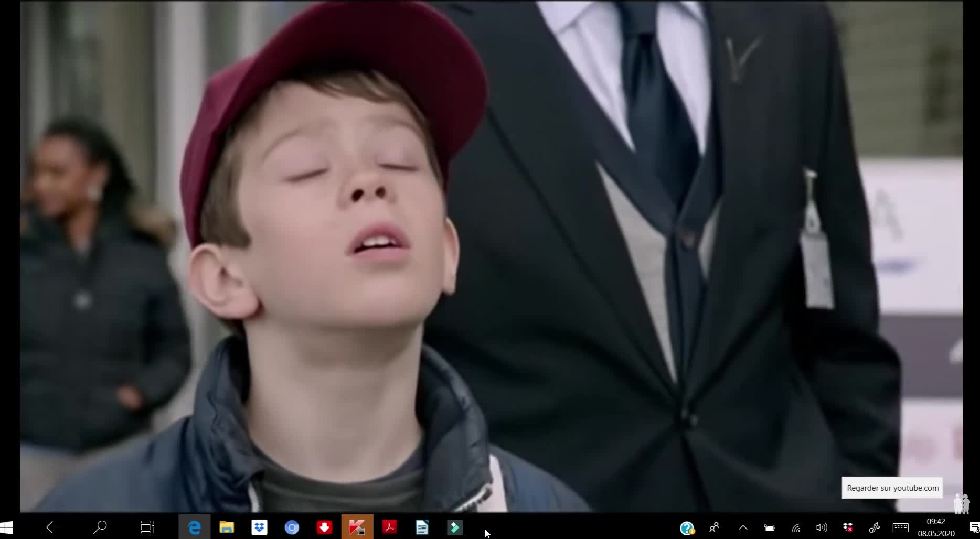980x539 pixels.
Task: Open the green Filmora icon in taskbar
Action: [454, 527]
